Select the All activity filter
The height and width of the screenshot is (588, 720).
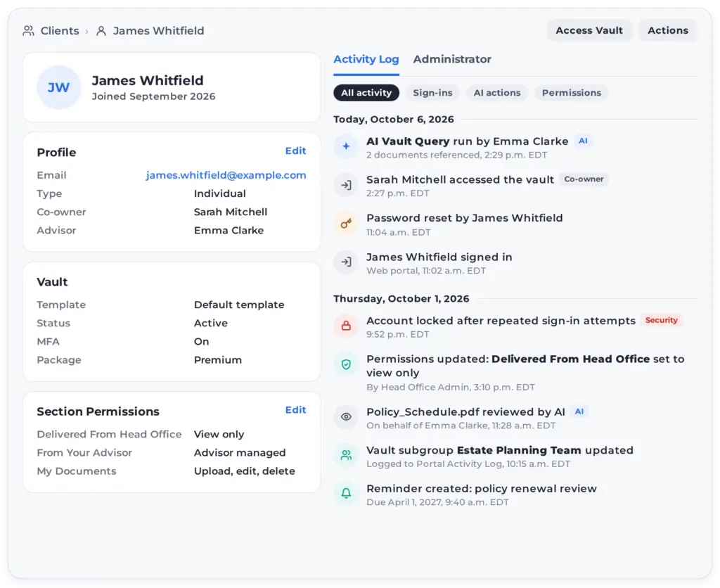point(366,93)
